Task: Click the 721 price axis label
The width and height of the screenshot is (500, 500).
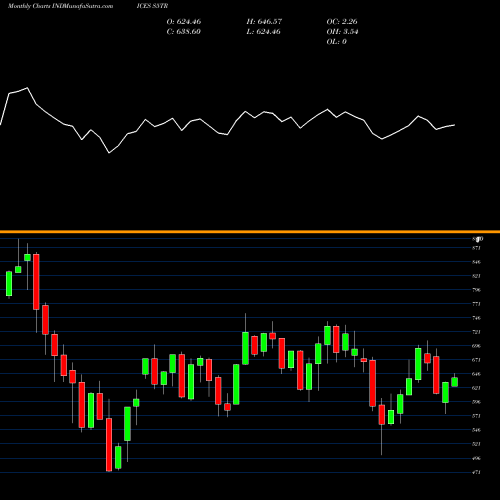Action: click(x=476, y=332)
